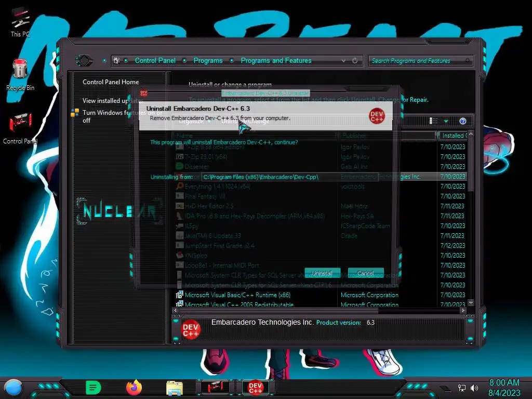This screenshot has width=532, height=399.
Task: Expand the address bar history dropdown
Action: pyautogui.click(x=344, y=61)
